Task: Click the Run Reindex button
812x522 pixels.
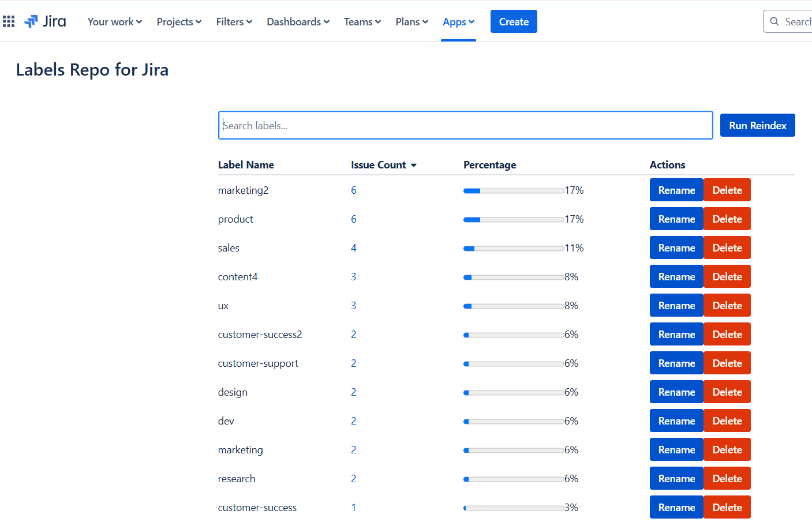Action: (757, 125)
